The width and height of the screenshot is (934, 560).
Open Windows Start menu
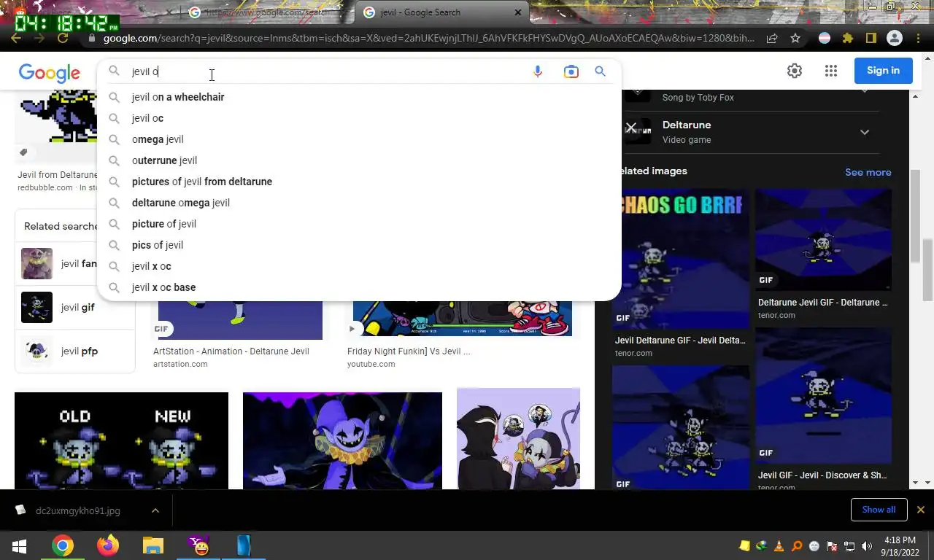coord(20,545)
